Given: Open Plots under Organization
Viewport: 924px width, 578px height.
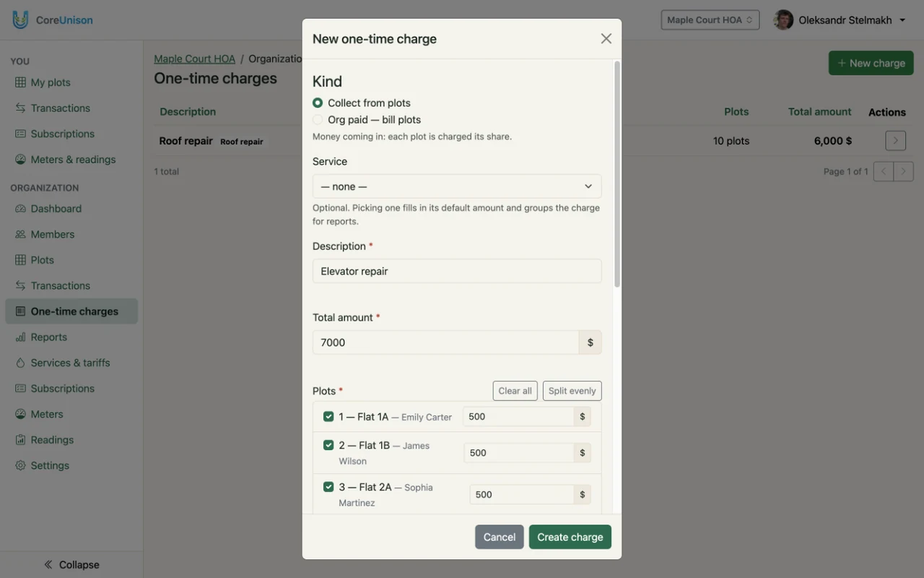Looking at the screenshot, I should (x=71, y=260).
